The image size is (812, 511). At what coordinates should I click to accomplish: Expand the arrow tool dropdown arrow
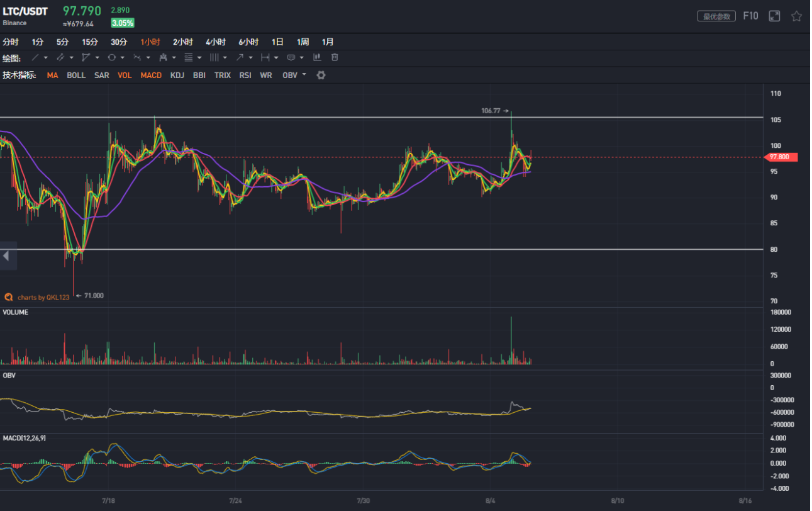251,58
